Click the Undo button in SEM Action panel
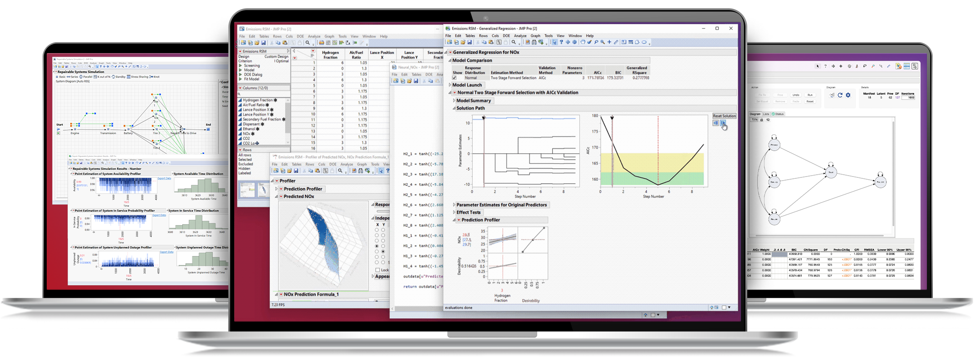Image resolution: width=980 pixels, height=363 pixels. pyautogui.click(x=796, y=95)
